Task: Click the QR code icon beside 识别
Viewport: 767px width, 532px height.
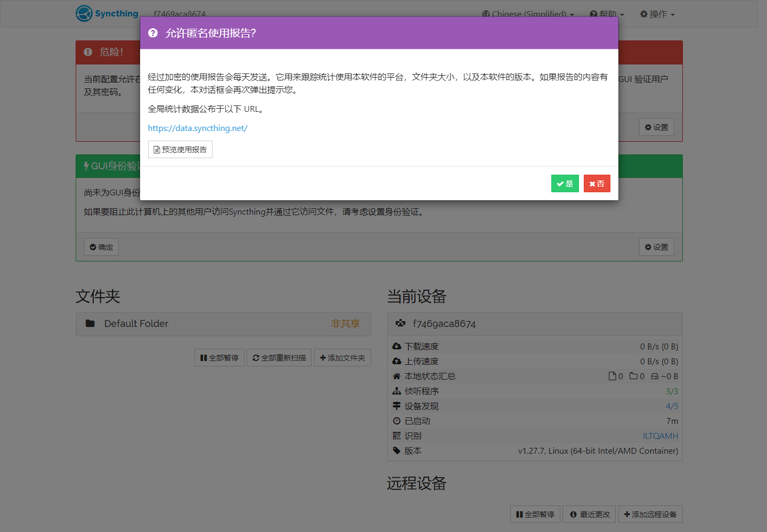Action: point(397,436)
